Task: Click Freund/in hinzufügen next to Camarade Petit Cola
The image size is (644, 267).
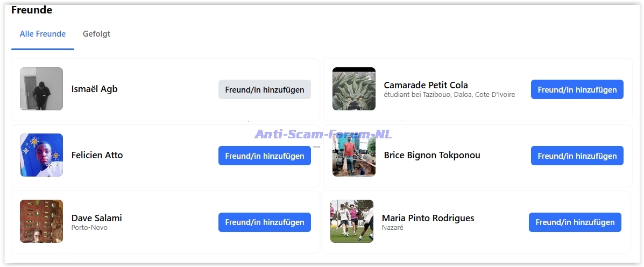Action: (577, 89)
